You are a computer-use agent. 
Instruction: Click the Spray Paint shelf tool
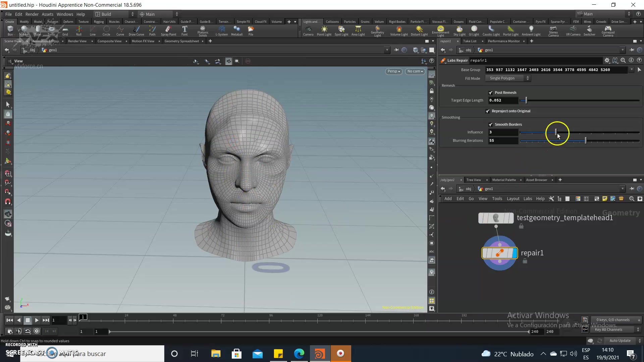click(168, 30)
